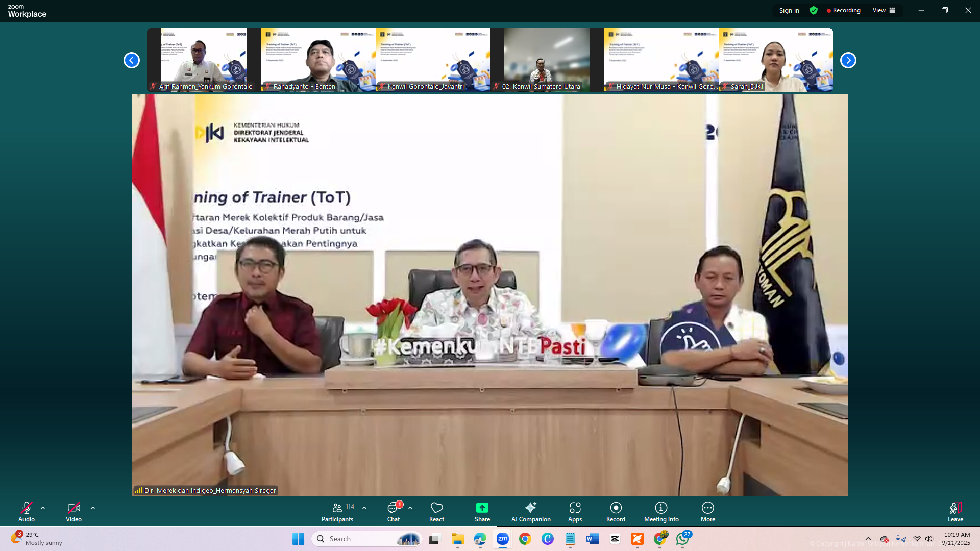Show Meeting info details
This screenshot has height=551, width=980.
tap(661, 512)
